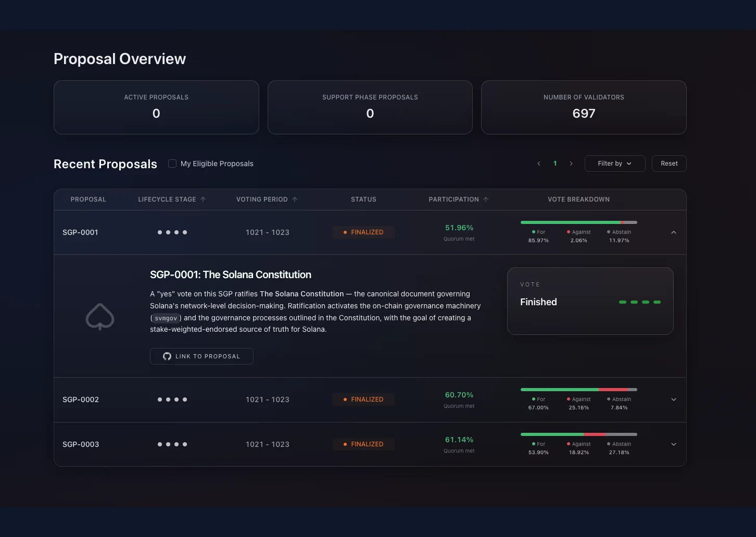Screen dimensions: 756x537
Task: Click the 697 validators count
Action: coord(584,114)
